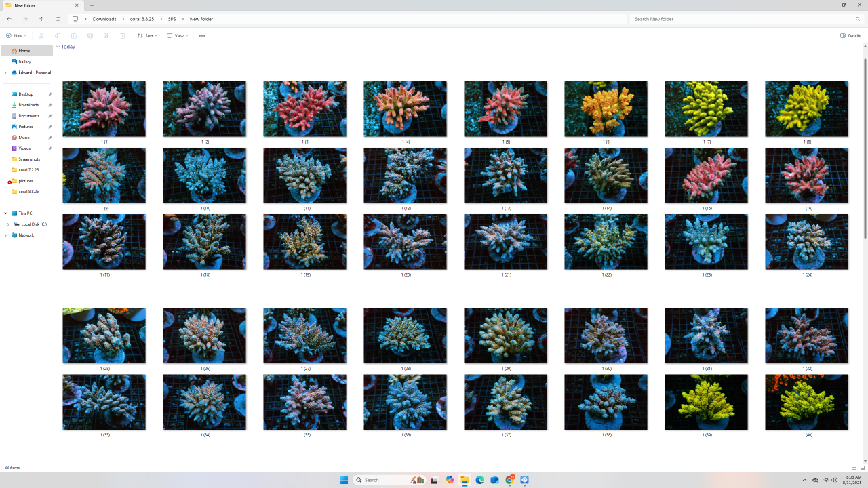868x488 pixels.
Task: Select the yellow coral thumbnail 1 (39)
Action: [x=707, y=403]
